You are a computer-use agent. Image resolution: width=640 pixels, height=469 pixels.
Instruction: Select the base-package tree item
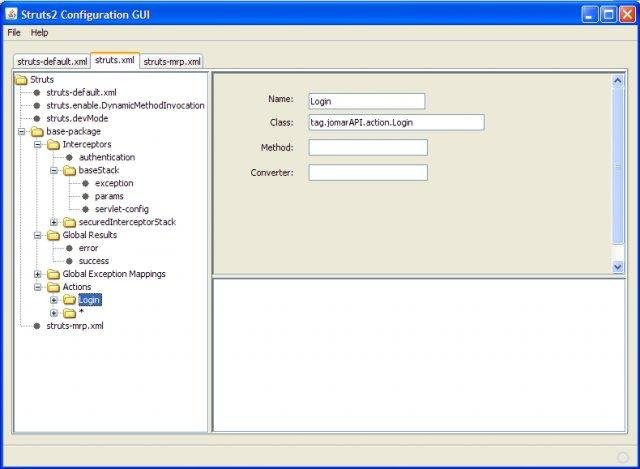coord(73,131)
